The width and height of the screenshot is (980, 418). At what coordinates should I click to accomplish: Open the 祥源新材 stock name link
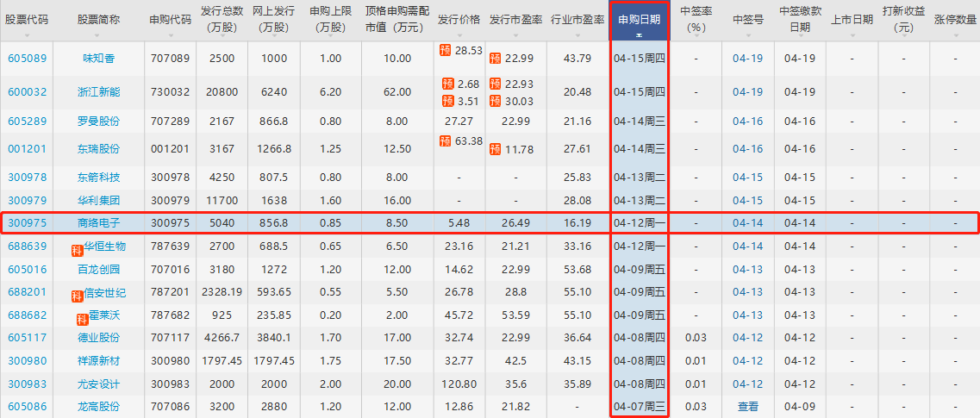(x=99, y=360)
